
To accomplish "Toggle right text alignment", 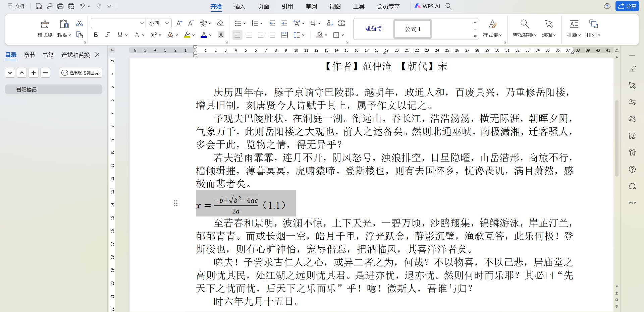I will tap(261, 35).
